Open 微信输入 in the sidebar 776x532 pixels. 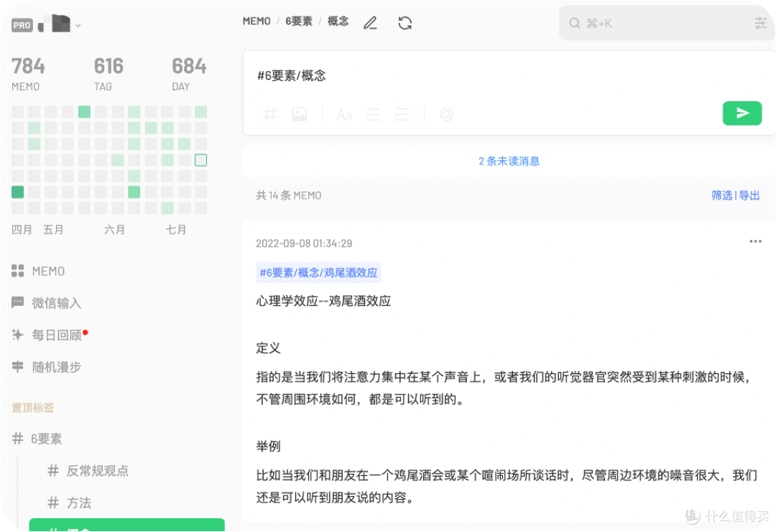(57, 303)
